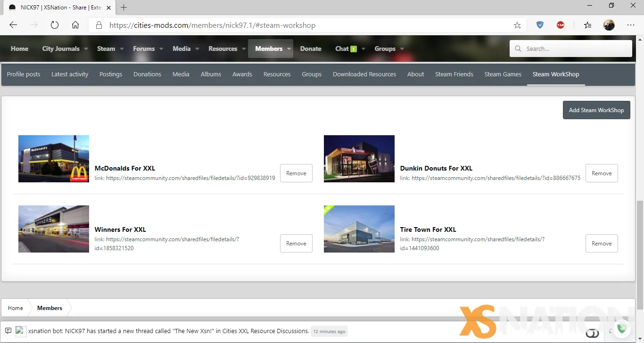Open a new browser tab
This screenshot has height=343, width=644.
[x=124, y=8]
